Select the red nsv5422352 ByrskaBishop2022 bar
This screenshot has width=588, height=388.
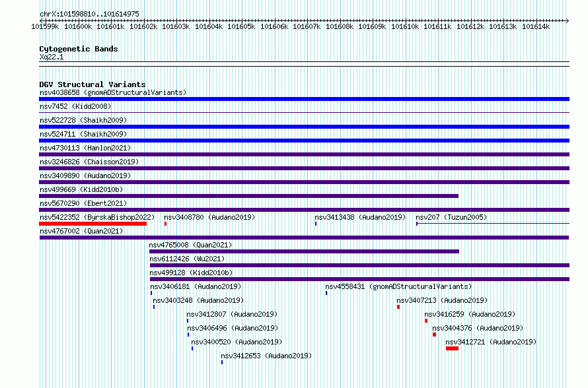(92, 224)
